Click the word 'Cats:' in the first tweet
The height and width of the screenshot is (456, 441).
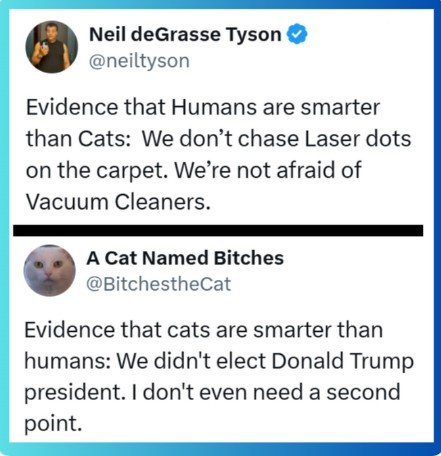pyautogui.click(x=102, y=139)
